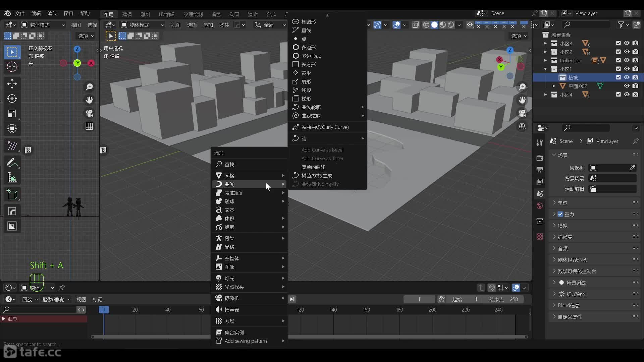Screen dimensions: 644x362
Task: Toggle exclude checkbox for 小区3 collection
Action: [619, 43]
